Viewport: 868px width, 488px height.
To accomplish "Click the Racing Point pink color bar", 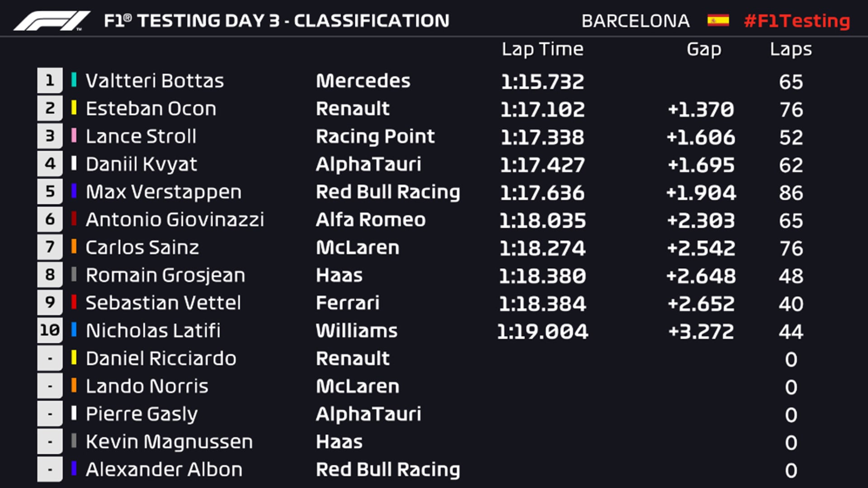I will pyautogui.click(x=74, y=136).
